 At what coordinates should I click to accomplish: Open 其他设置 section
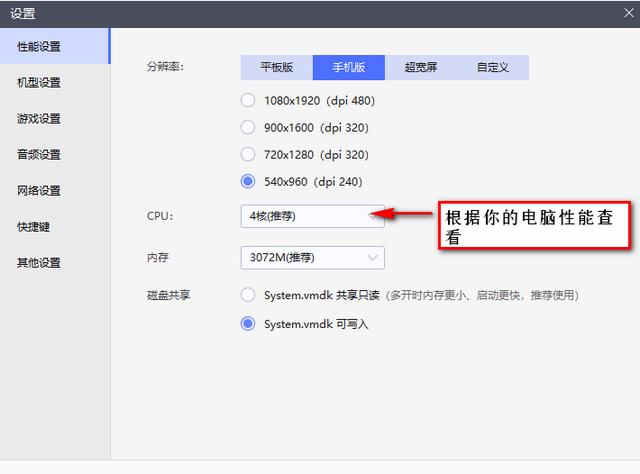[40, 263]
